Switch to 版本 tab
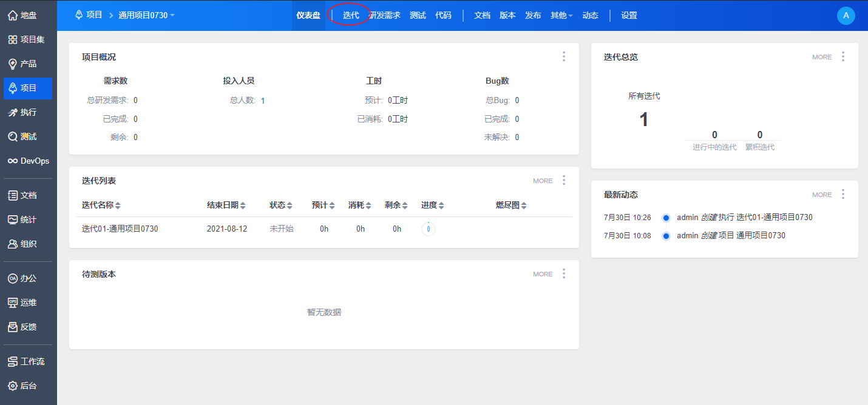Screen dimensions: 868x405 [507, 15]
